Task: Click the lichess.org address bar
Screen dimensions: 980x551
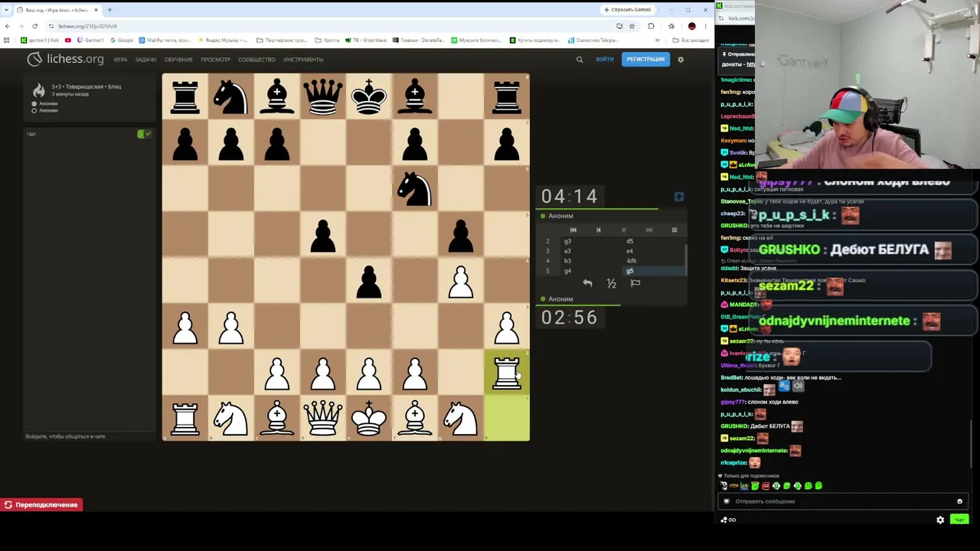Action: coord(329,26)
